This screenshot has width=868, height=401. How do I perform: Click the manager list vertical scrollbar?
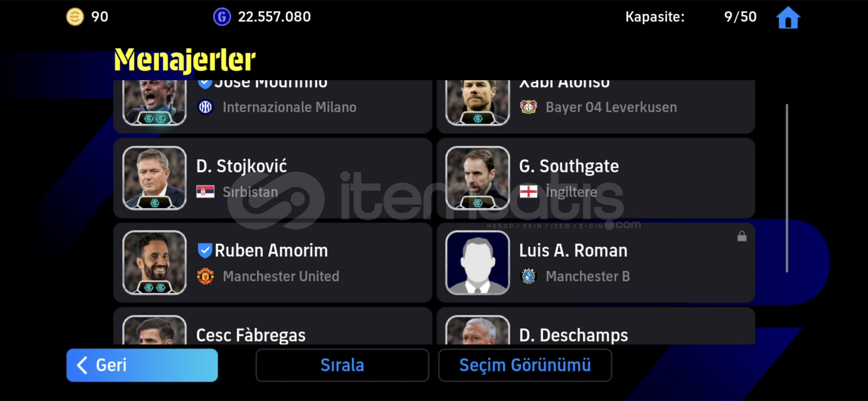[787, 188]
